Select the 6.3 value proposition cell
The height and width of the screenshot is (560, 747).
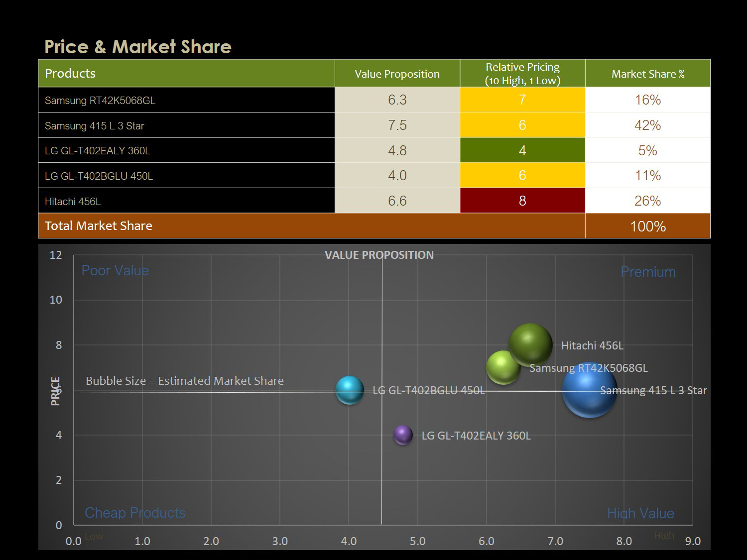(397, 100)
